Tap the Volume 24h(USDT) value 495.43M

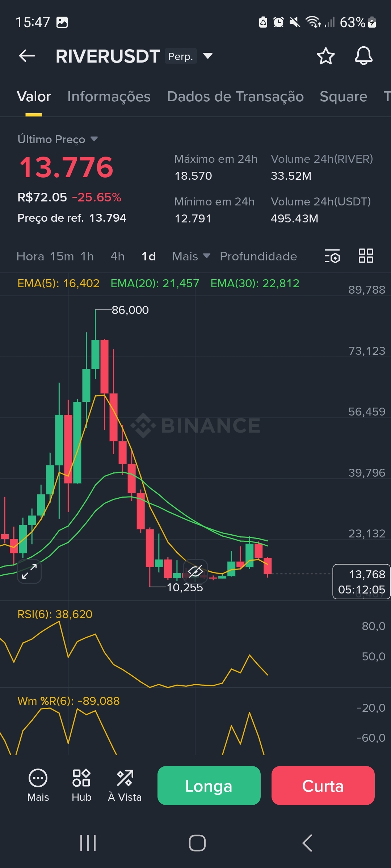pyautogui.click(x=294, y=218)
